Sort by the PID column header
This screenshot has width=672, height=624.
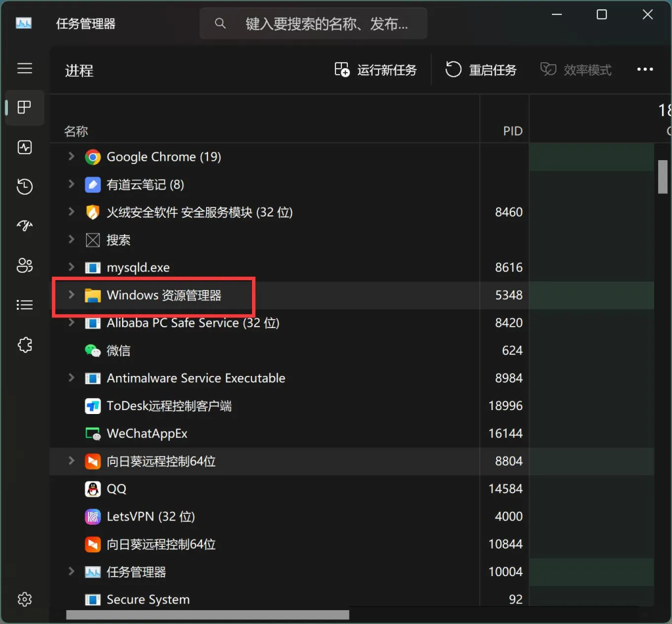(513, 131)
